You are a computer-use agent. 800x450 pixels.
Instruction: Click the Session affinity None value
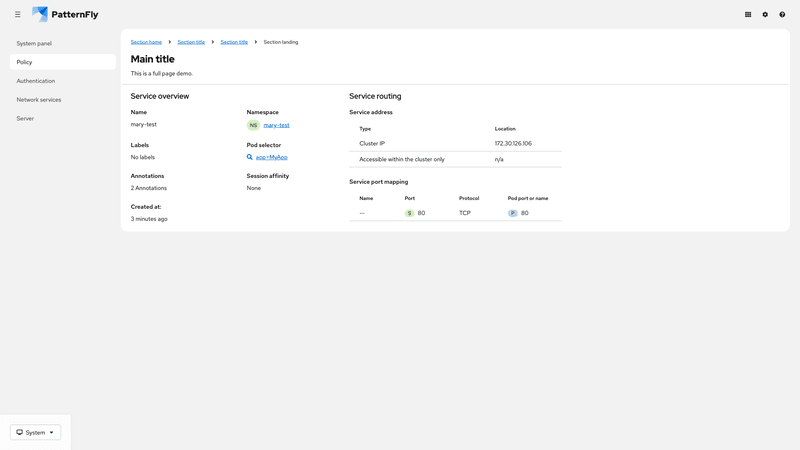[x=254, y=188]
